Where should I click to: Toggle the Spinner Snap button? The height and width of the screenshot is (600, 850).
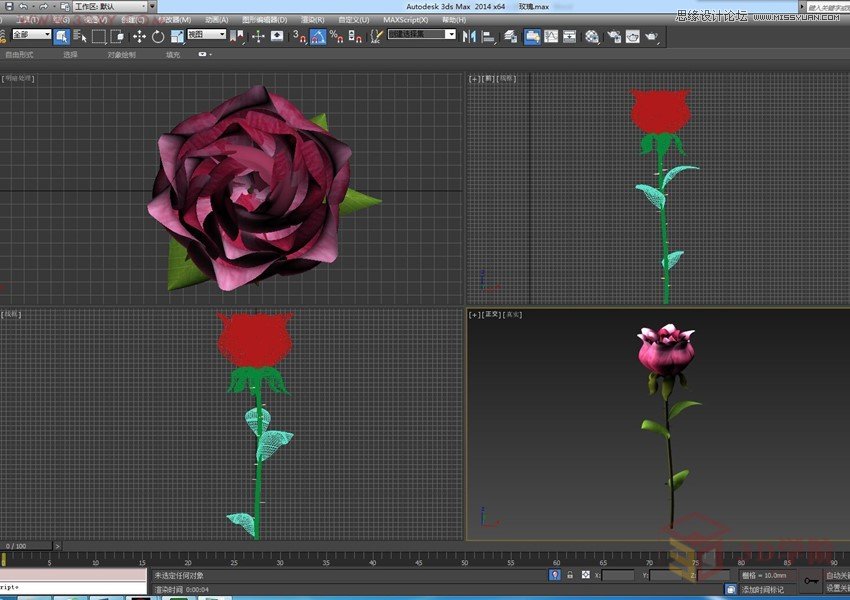pos(355,37)
